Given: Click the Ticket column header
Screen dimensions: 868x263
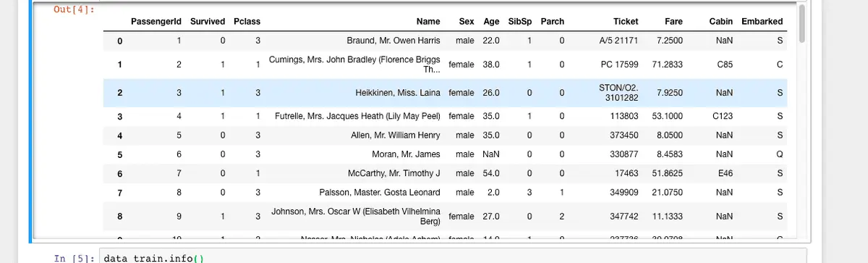Looking at the screenshot, I should [626, 22].
